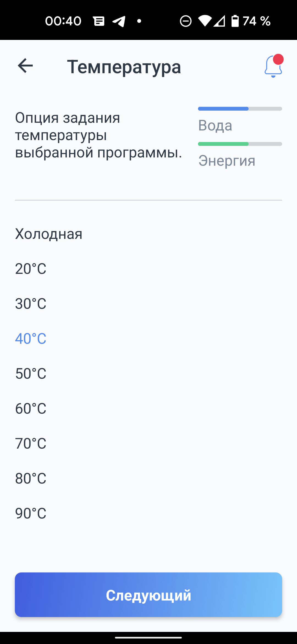
Task: Tap the Вода usage progress bar
Action: 240,109
